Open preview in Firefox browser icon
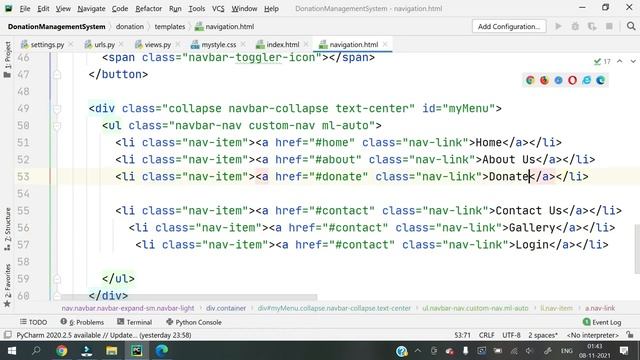 (x=544, y=80)
